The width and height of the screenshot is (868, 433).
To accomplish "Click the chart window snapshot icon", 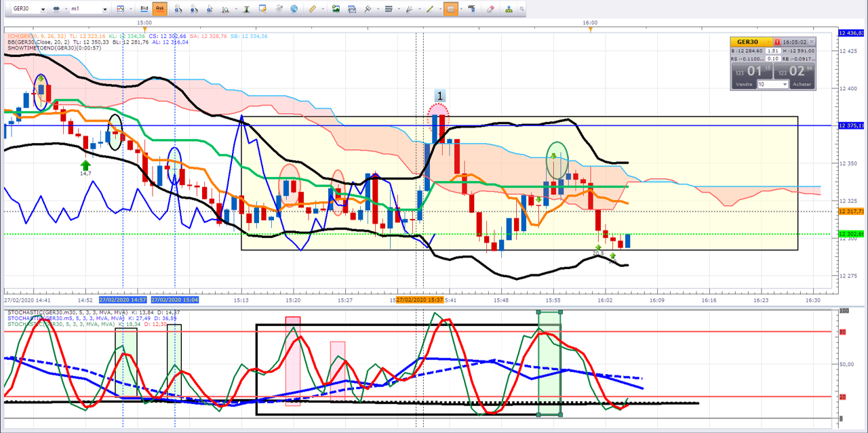I will (x=352, y=9).
